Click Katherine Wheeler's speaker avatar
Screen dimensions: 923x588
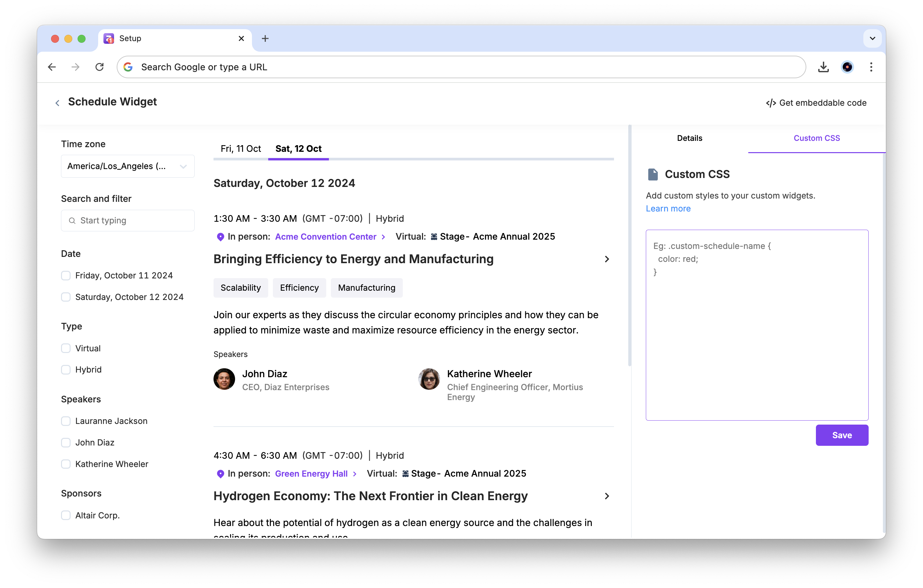click(429, 379)
